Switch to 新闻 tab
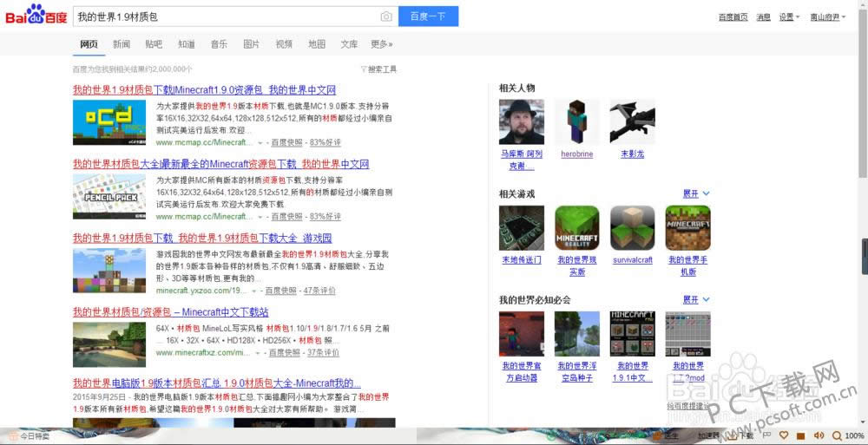 122,44
